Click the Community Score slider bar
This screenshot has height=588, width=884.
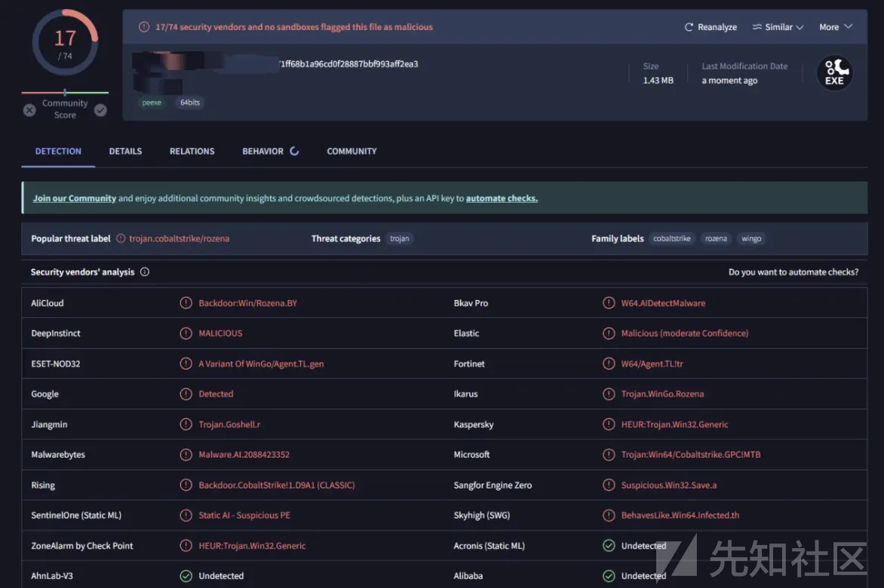coord(65,93)
